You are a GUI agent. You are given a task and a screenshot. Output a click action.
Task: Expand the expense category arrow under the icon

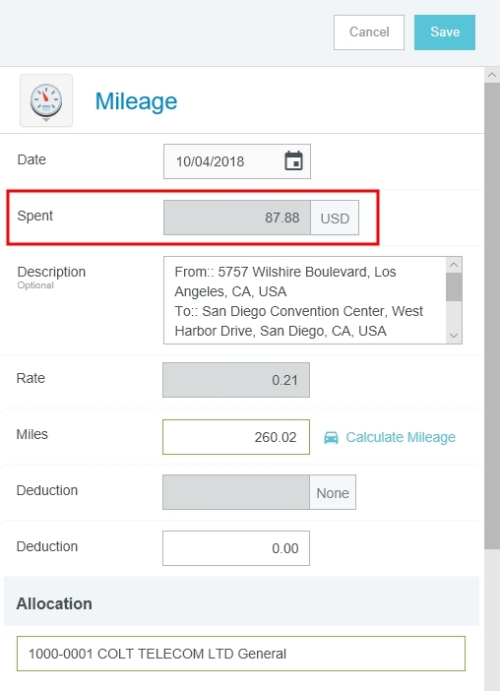[x=46, y=120]
